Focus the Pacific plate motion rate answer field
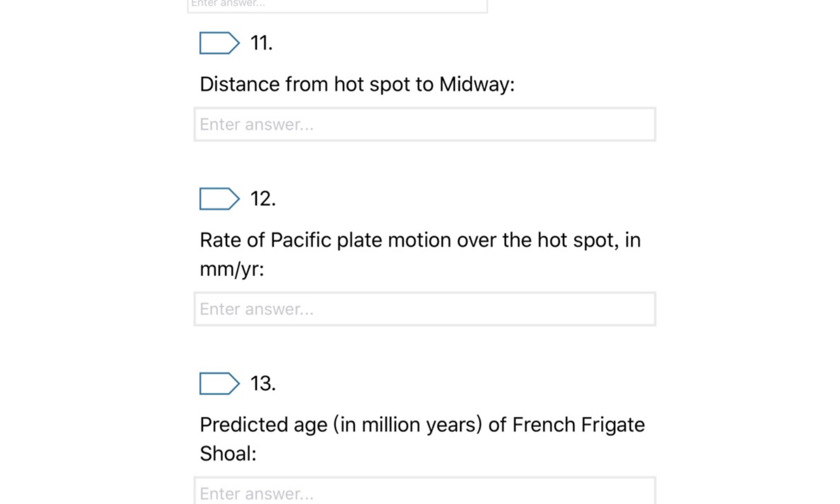This screenshot has width=840, height=504. 425,309
